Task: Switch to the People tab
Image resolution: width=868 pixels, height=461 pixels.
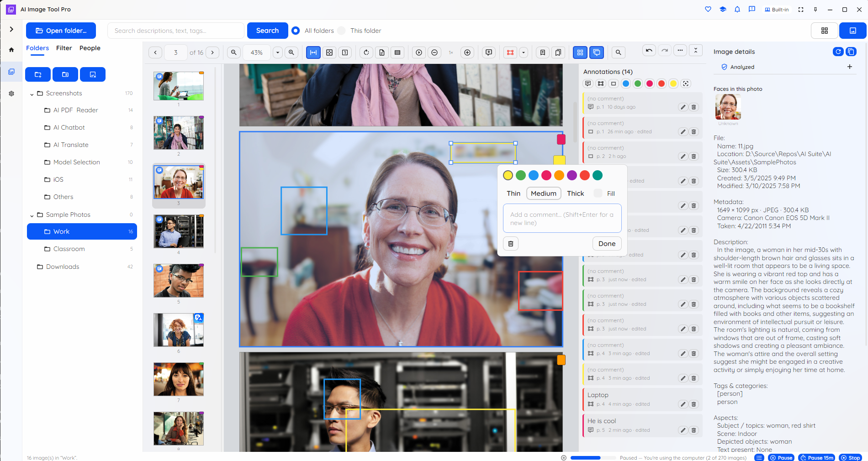Action: [90, 48]
